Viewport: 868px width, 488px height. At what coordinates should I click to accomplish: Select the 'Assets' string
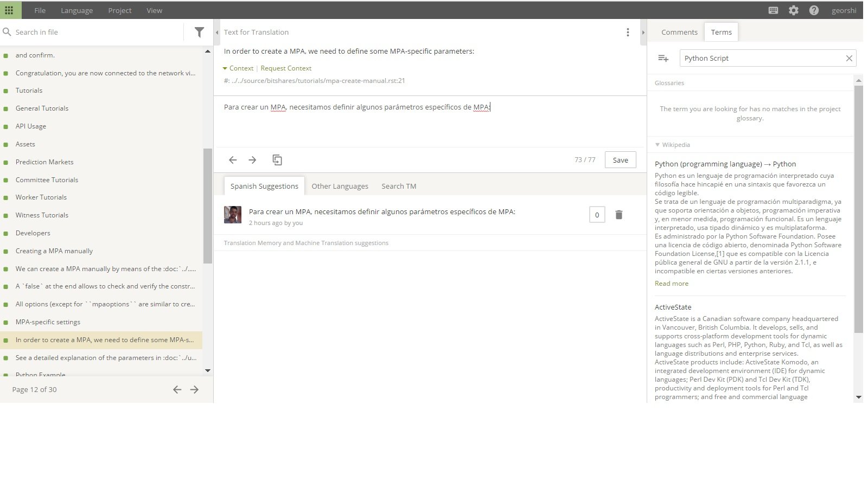pyautogui.click(x=25, y=144)
